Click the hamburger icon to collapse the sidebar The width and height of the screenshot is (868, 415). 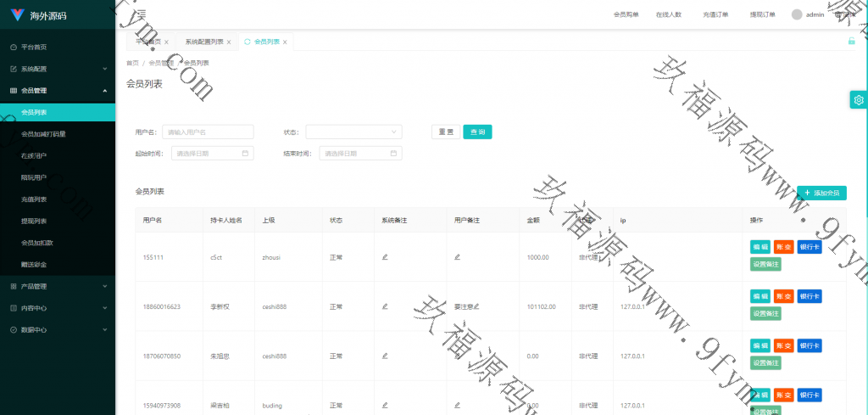coord(141,14)
